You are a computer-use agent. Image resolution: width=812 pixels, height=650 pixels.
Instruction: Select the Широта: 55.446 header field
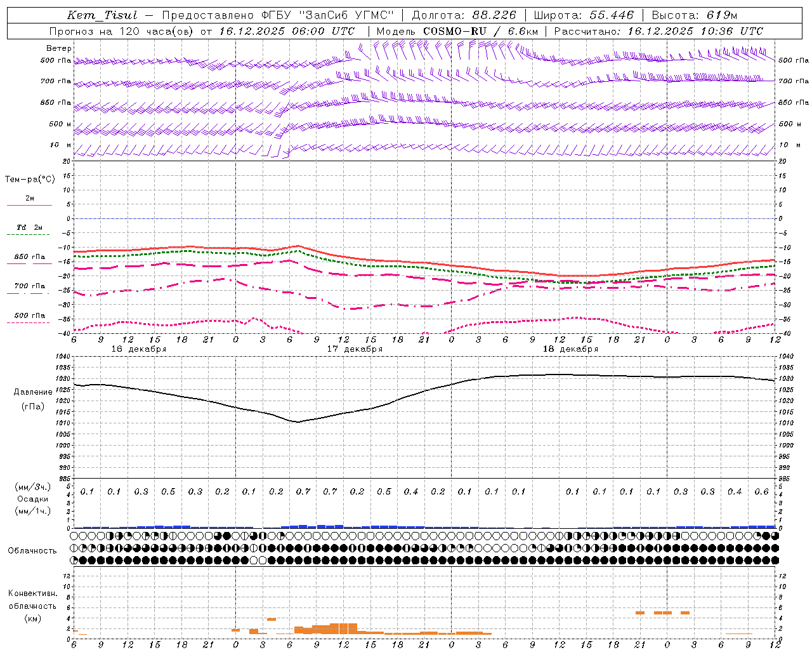[584, 15]
